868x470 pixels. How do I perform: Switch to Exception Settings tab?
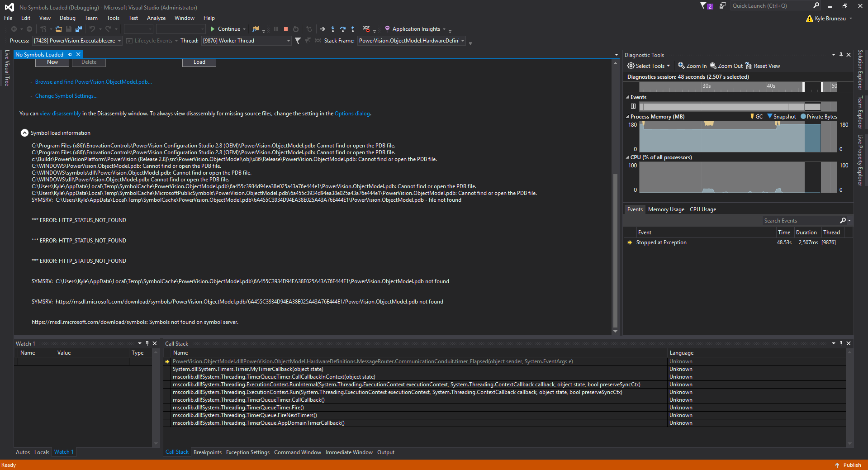[x=248, y=452]
